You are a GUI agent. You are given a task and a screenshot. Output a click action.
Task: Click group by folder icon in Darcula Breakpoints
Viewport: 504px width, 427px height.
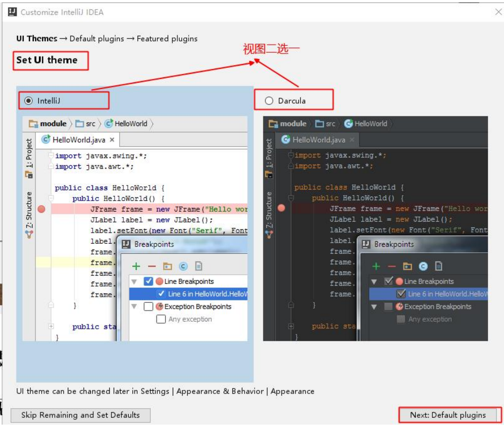pyautogui.click(x=407, y=266)
